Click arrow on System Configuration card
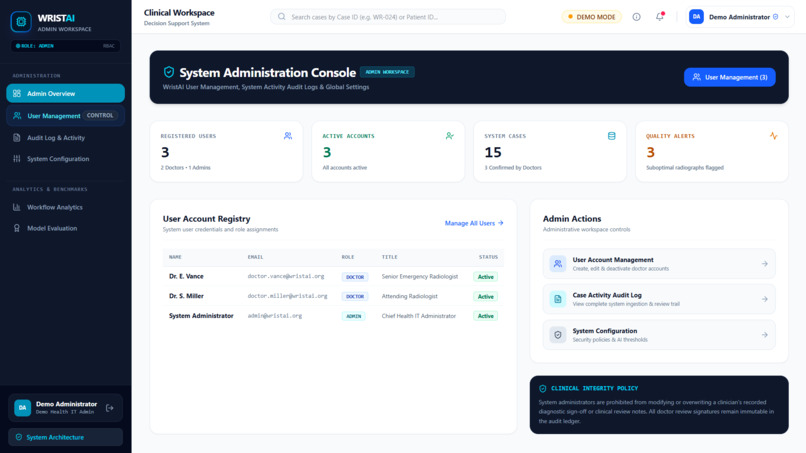806x453 pixels. (x=765, y=335)
